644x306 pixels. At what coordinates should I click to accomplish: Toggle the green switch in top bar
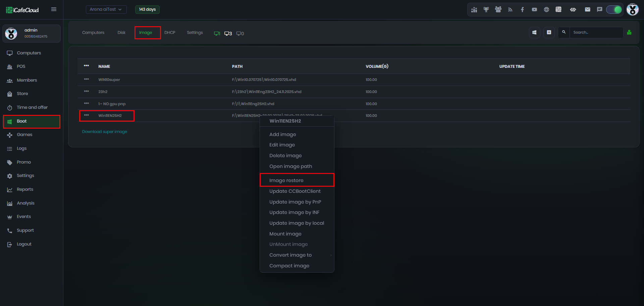(x=614, y=10)
